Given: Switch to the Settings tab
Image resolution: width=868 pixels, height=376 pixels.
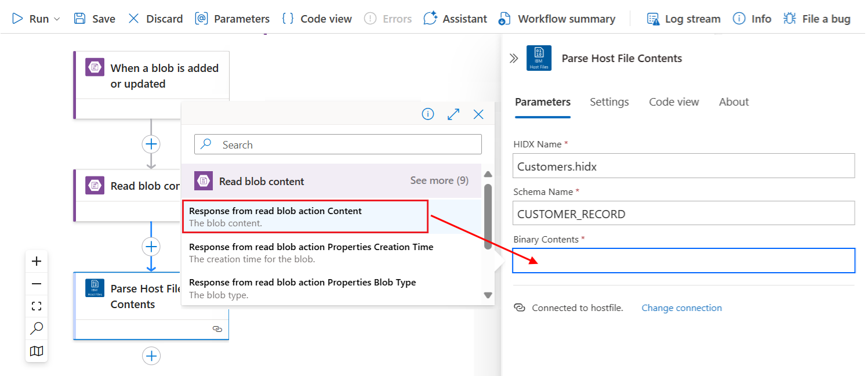Looking at the screenshot, I should 609,102.
